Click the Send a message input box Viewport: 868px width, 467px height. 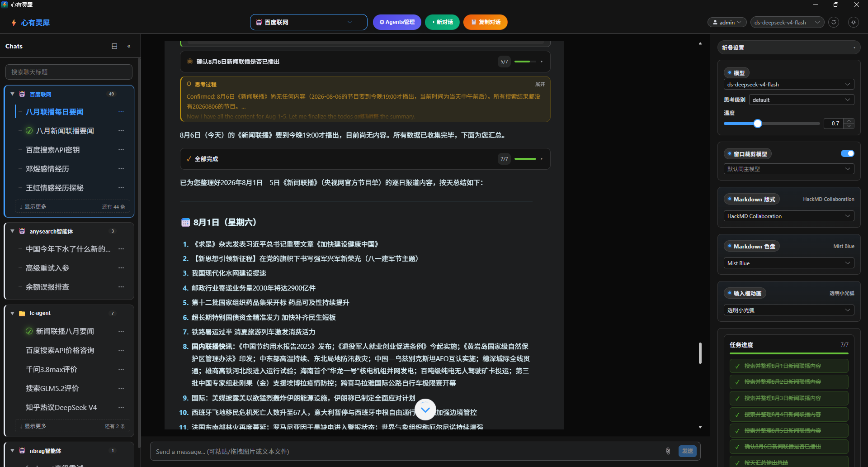point(407,451)
